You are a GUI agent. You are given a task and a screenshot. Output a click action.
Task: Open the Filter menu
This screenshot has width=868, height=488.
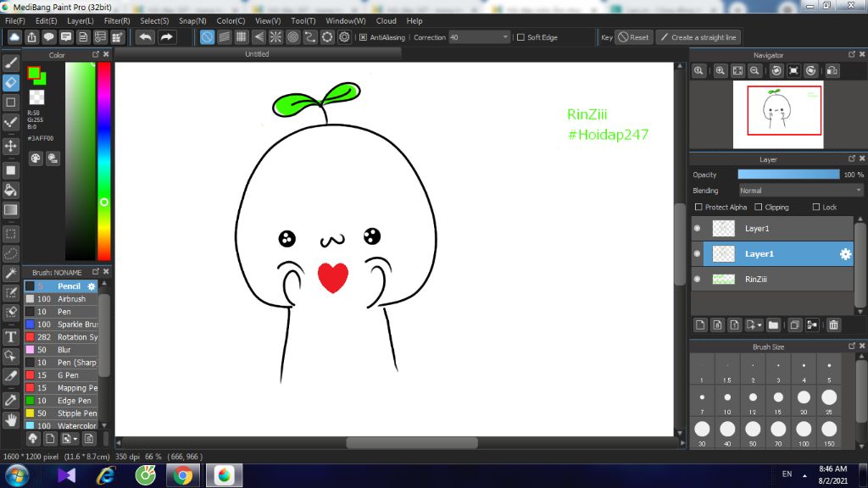[117, 20]
